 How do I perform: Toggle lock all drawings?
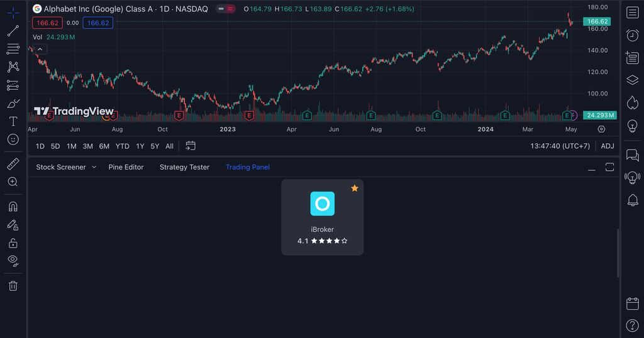pos(13,243)
